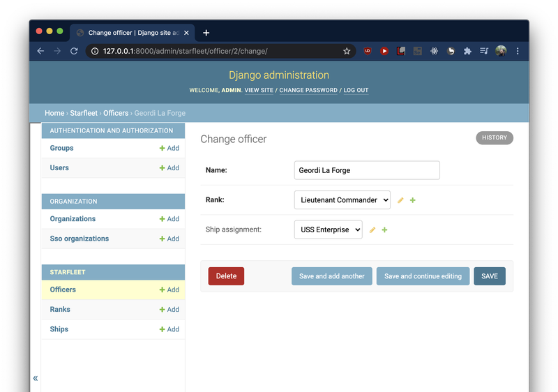Add a new Sso organization from sidebar

pyautogui.click(x=169, y=239)
